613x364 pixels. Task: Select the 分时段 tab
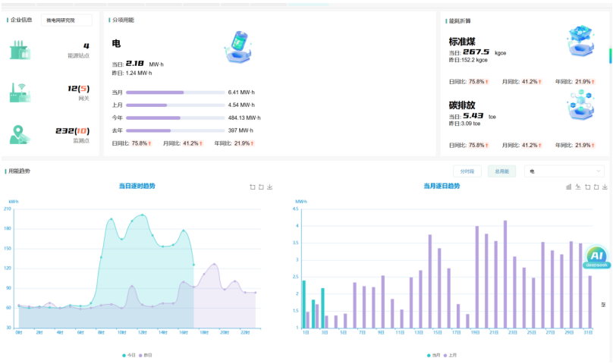click(467, 171)
